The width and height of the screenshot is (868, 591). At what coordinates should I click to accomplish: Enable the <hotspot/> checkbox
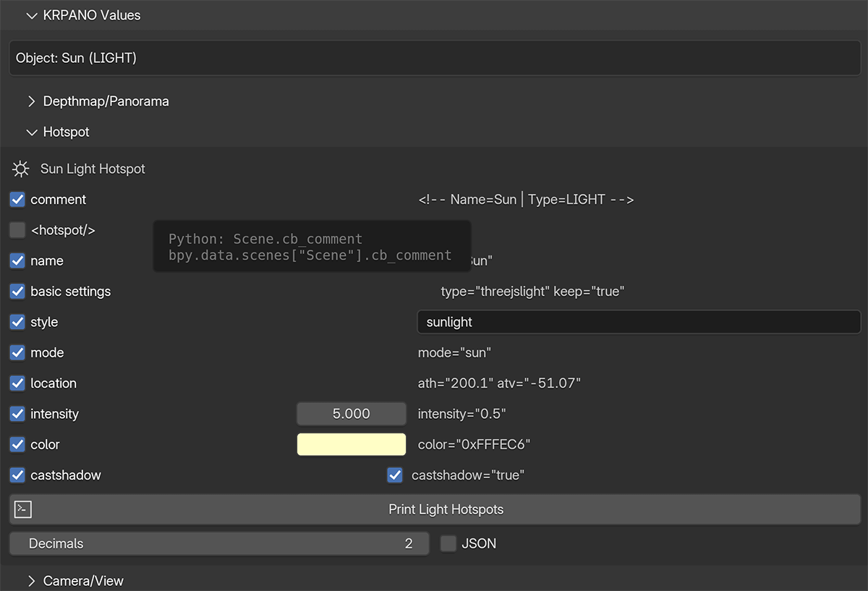[17, 230]
